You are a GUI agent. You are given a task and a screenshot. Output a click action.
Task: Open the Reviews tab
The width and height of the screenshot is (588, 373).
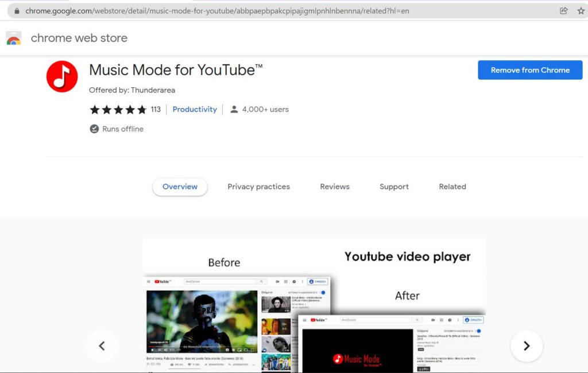(x=335, y=187)
